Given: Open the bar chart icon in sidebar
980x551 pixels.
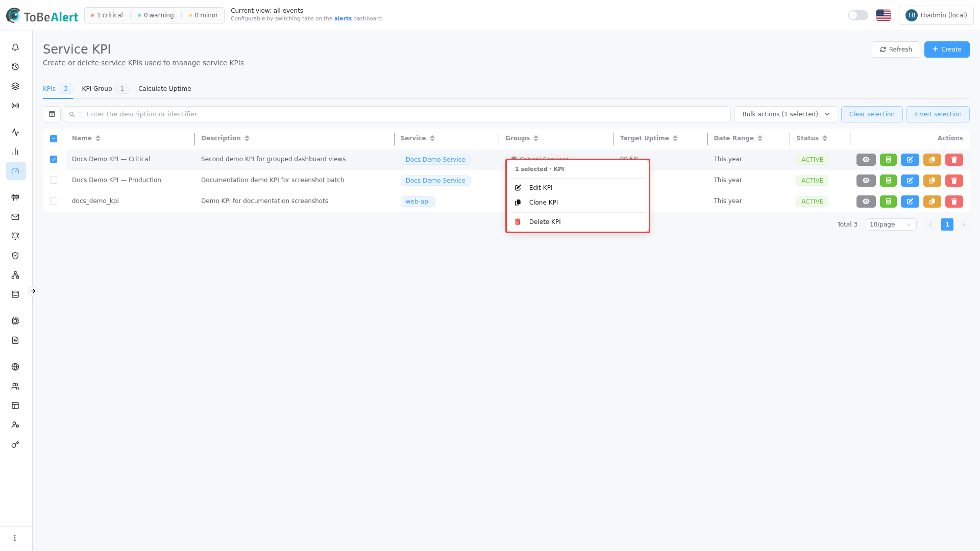Looking at the screenshot, I should pos(15,152).
